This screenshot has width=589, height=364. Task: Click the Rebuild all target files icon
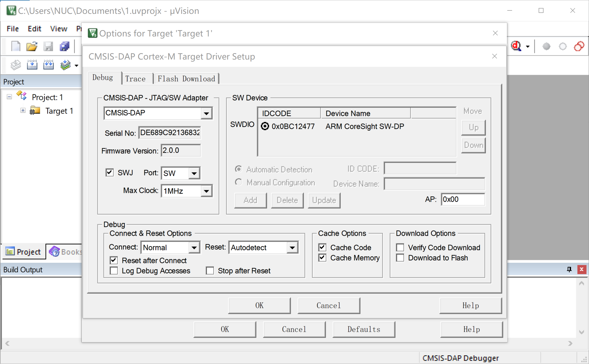48,65
